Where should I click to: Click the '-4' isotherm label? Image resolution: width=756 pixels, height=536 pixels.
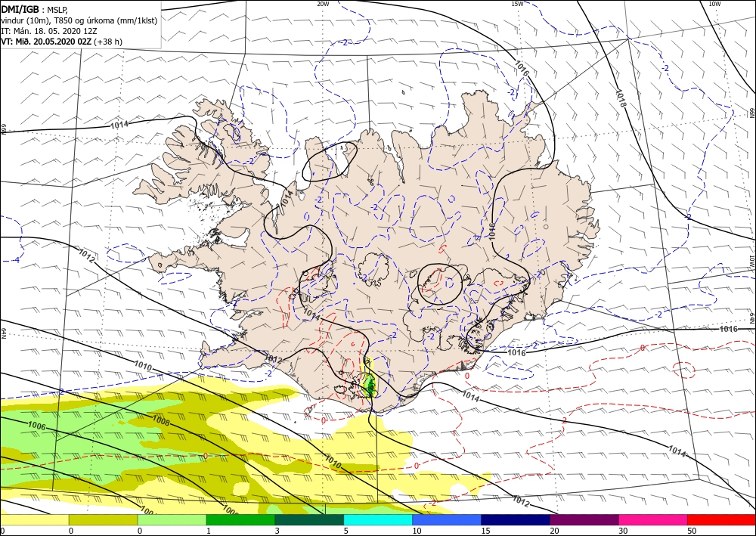(x=15, y=260)
